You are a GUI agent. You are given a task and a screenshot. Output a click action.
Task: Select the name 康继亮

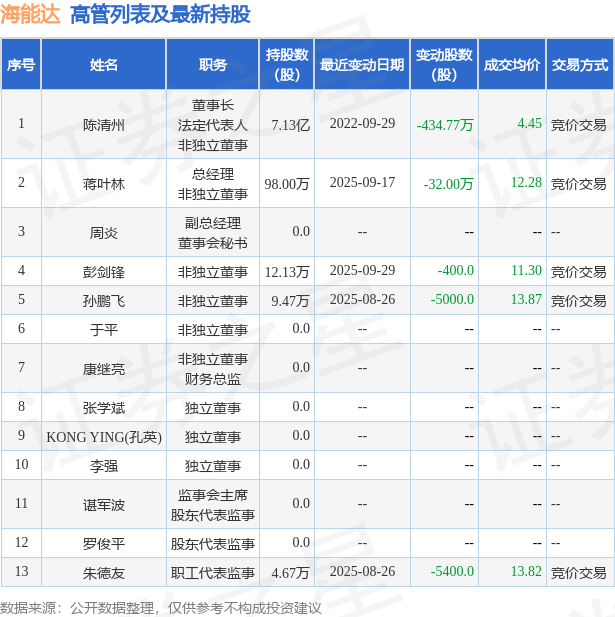tap(104, 369)
